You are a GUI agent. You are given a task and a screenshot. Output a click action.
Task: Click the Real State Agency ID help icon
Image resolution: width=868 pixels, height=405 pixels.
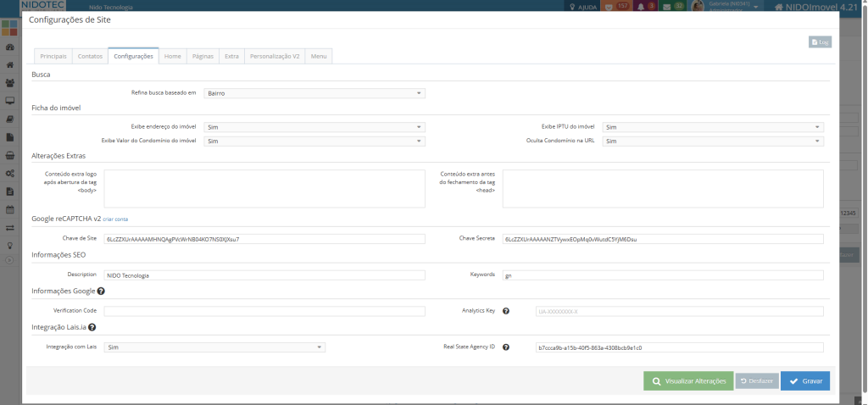click(x=506, y=347)
